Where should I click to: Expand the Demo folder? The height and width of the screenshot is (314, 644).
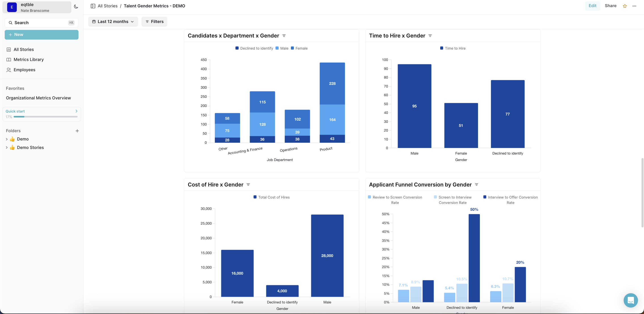click(7, 139)
